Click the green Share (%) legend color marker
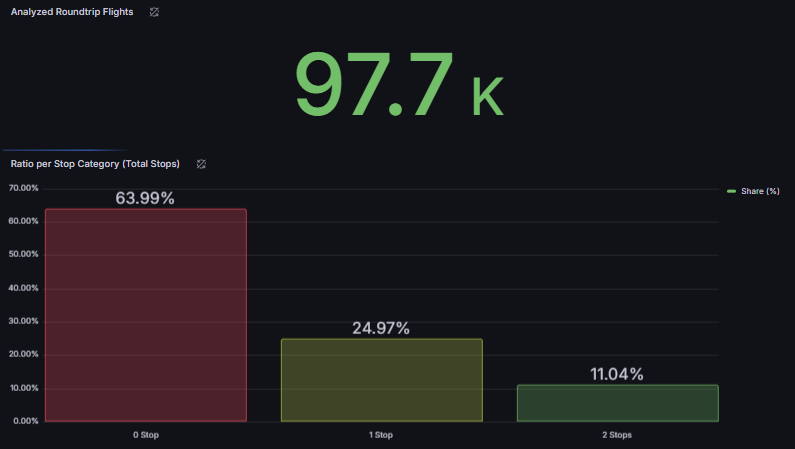 point(731,191)
